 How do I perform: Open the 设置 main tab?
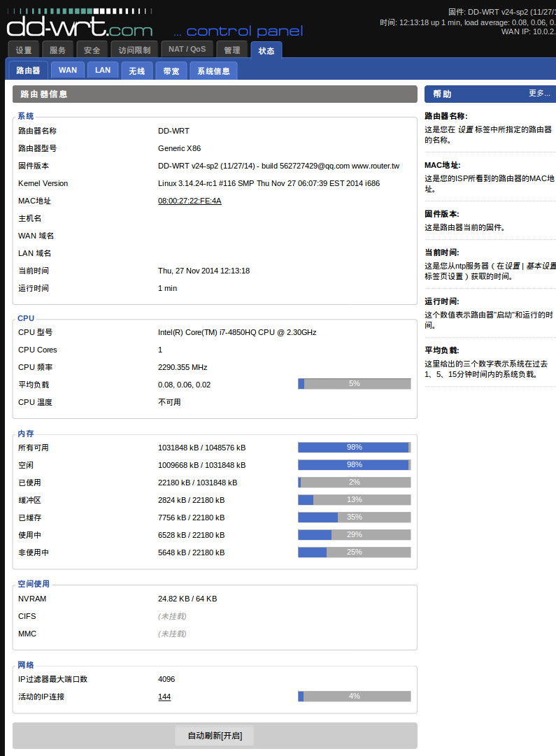click(x=23, y=50)
